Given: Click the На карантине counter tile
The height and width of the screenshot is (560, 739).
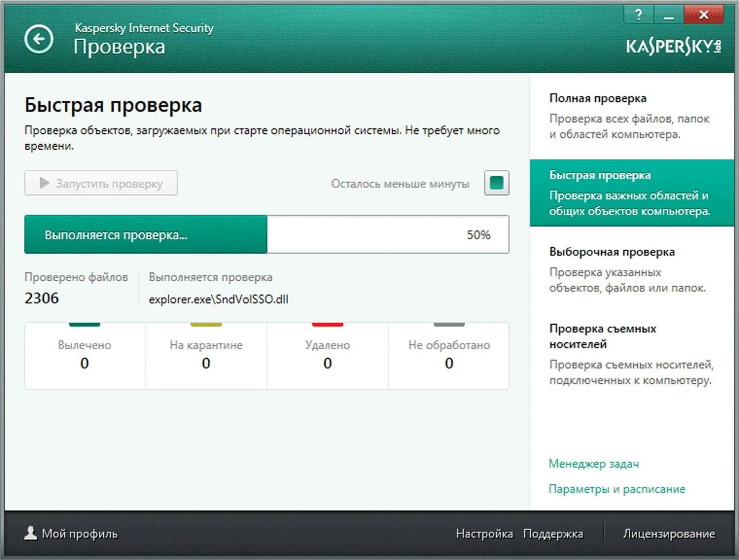Looking at the screenshot, I should point(206,355).
